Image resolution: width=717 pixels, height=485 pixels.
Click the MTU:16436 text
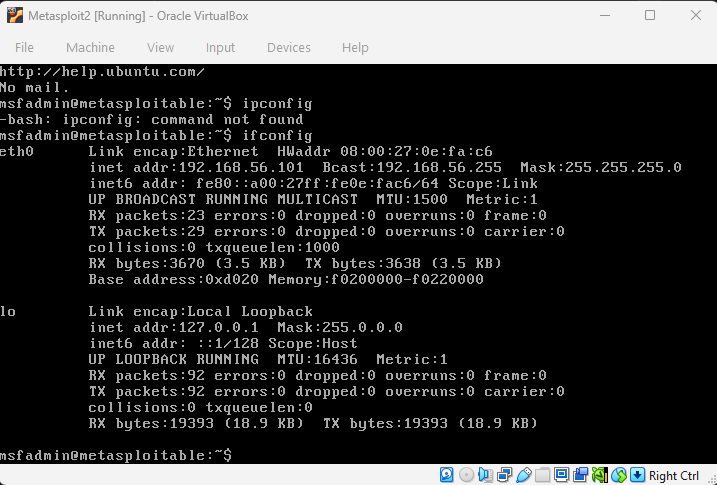click(317, 359)
